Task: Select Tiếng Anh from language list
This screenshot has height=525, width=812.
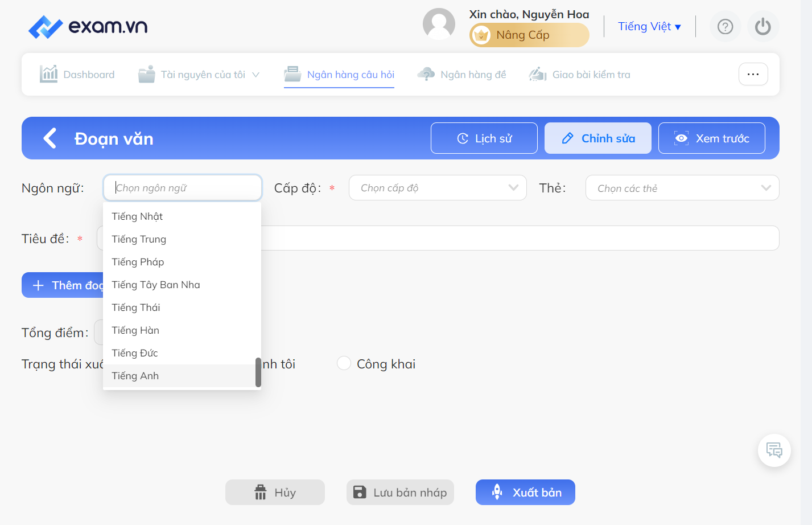Action: pos(179,376)
